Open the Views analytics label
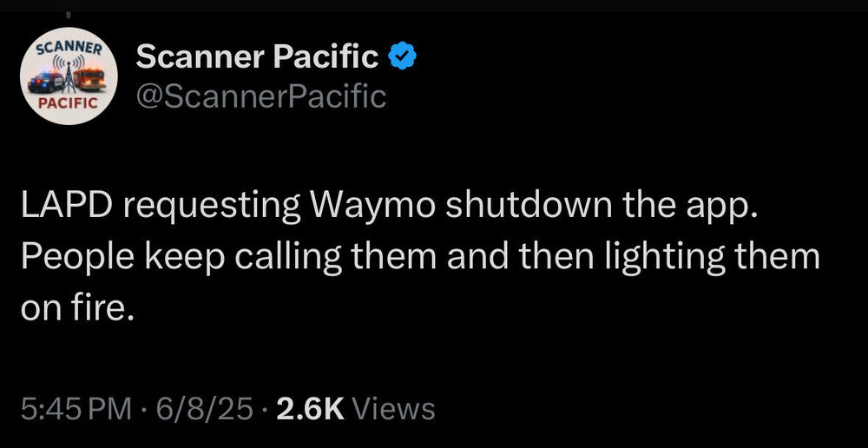The width and height of the screenshot is (868, 448). [x=395, y=407]
